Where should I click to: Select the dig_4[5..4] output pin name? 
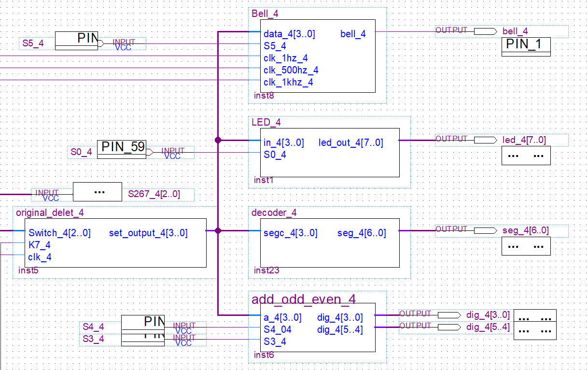click(x=488, y=327)
